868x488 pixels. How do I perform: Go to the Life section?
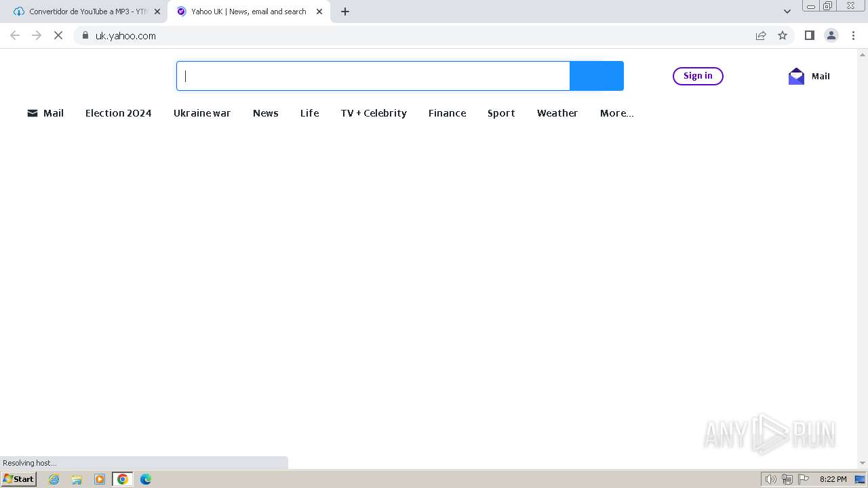[310, 113]
